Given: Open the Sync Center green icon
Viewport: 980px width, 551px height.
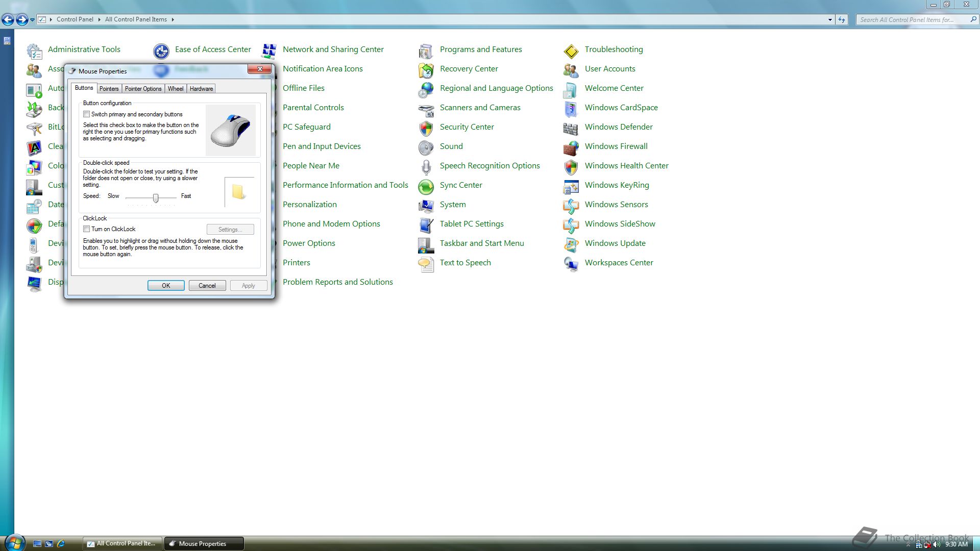Looking at the screenshot, I should click(x=426, y=186).
